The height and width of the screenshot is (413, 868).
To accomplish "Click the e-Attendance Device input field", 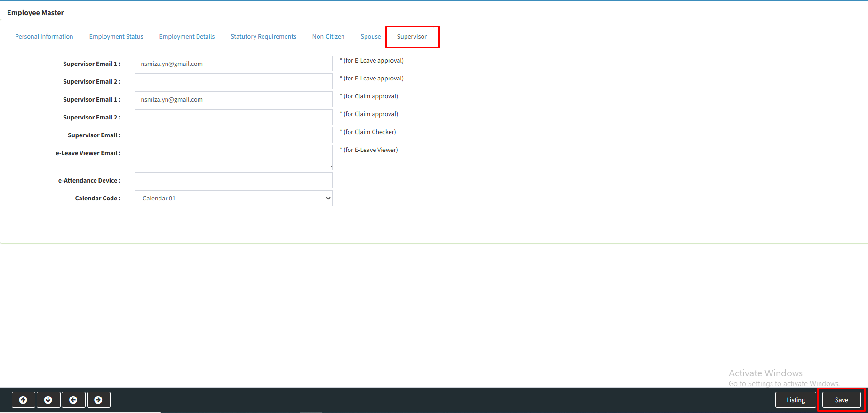I will [x=233, y=180].
